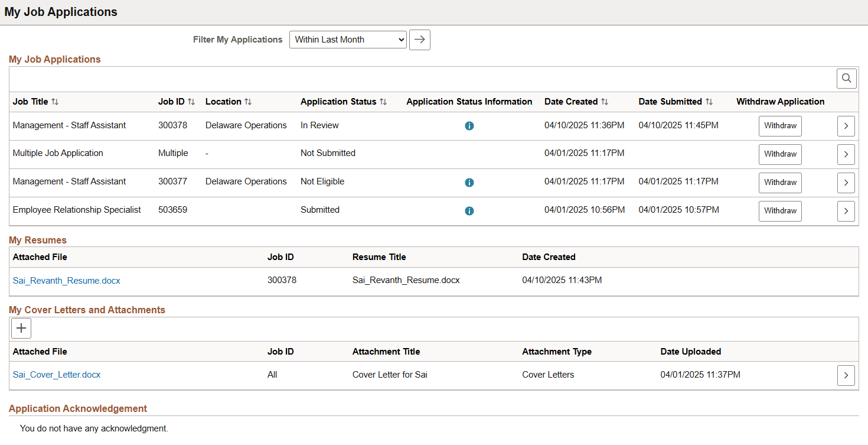Viewport: 868px width, 445px height.
Task: View status info for In Review application
Action: (x=469, y=126)
